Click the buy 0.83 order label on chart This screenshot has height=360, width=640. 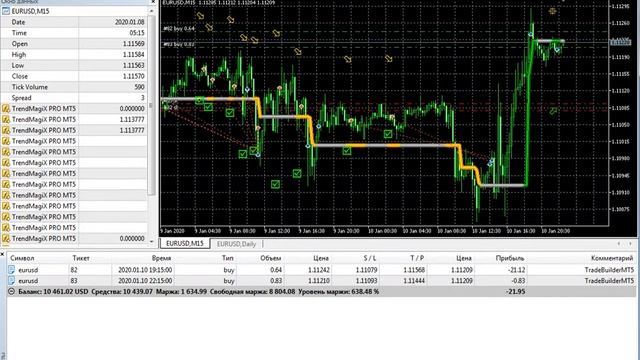pyautogui.click(x=179, y=44)
